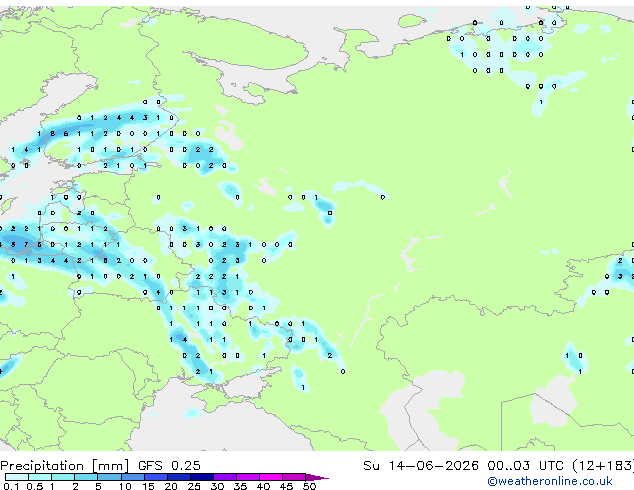Click the 45 to 50 mm legend swatch
Image resolution: width=634 pixels, height=490 pixels.
pos(294,477)
